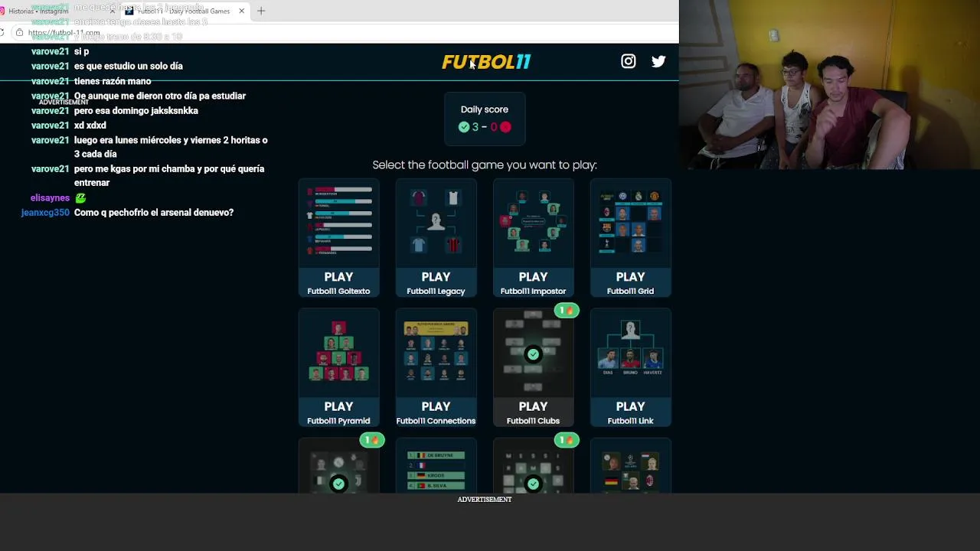
Task: Open Connections game thumbnail image
Action: (x=436, y=353)
